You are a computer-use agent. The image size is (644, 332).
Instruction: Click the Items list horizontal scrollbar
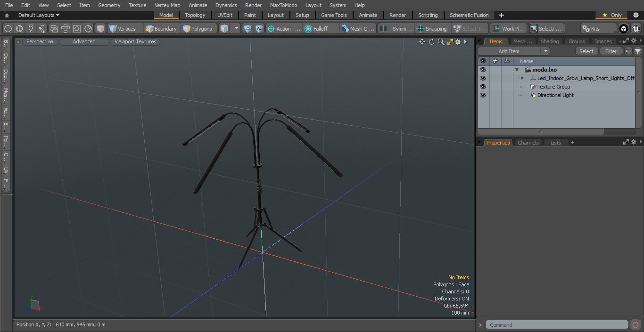click(x=540, y=131)
